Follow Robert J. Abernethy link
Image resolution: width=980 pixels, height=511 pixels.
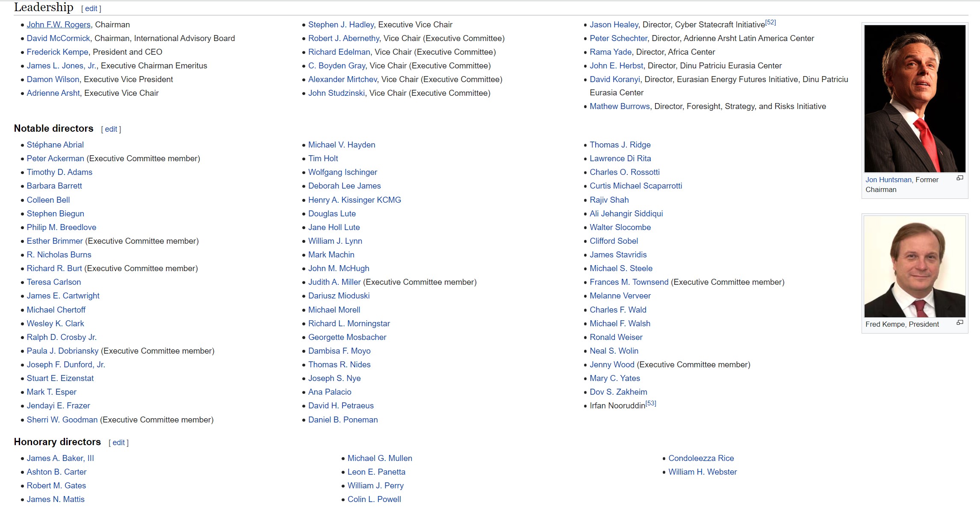click(344, 38)
